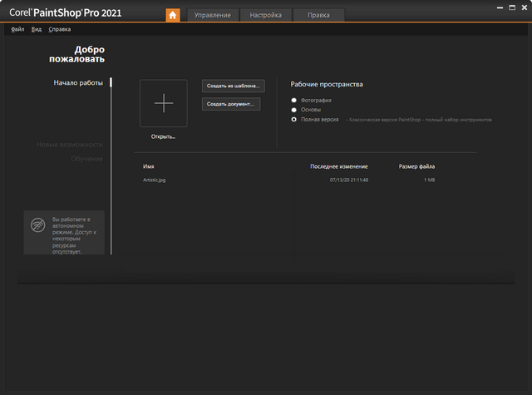Open the Справка menu
This screenshot has width=532, height=395.
pos(60,29)
